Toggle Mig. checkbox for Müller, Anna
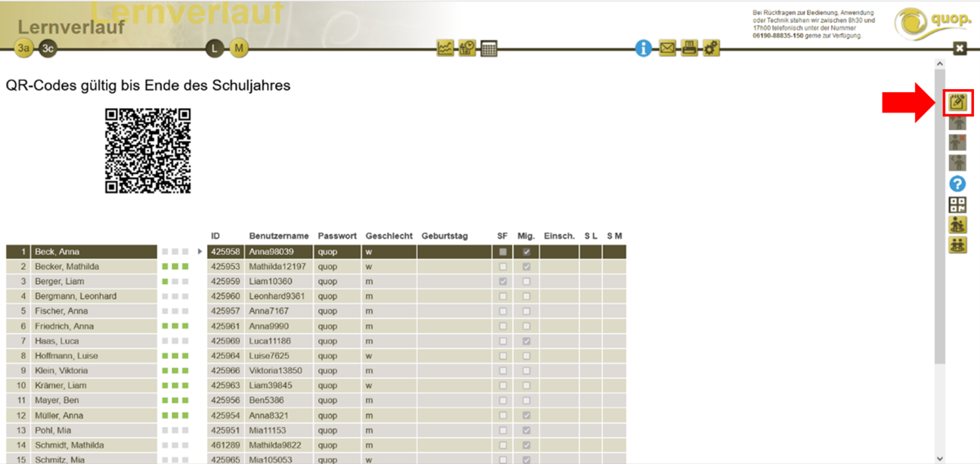Screen dimensions: 980x464 tap(526, 415)
